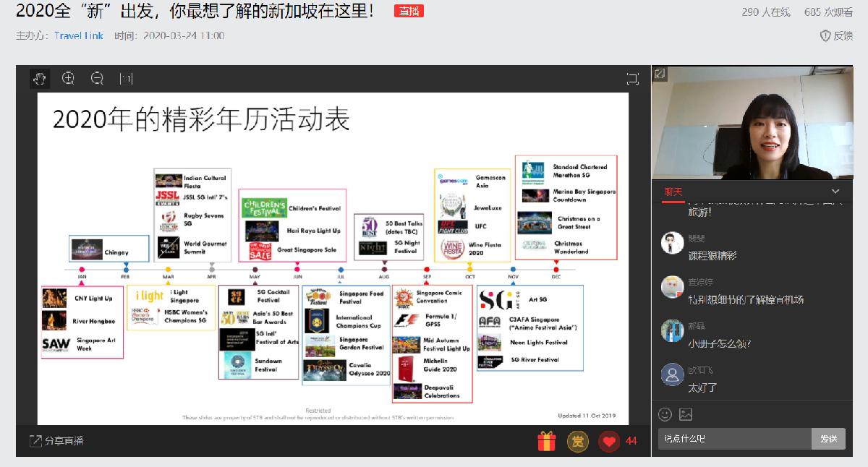Click avatar beside the 太好了 message
Screen dimensions: 868x467
[x=673, y=374]
